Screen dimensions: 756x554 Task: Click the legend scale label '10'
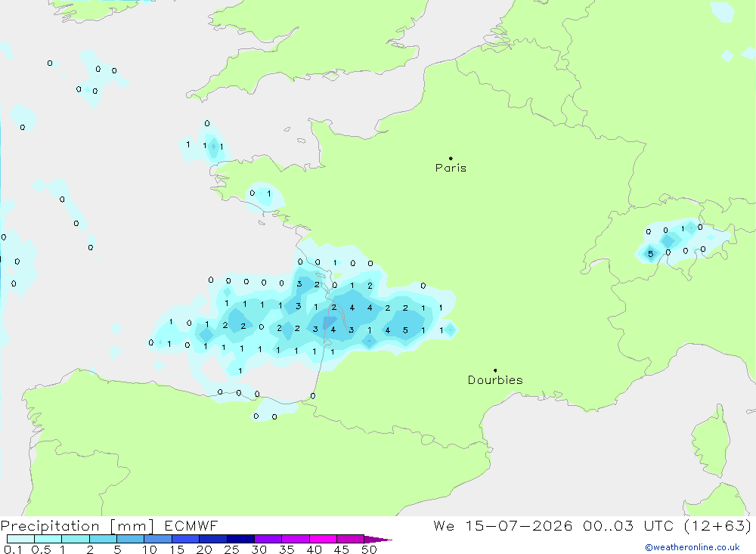(150, 549)
